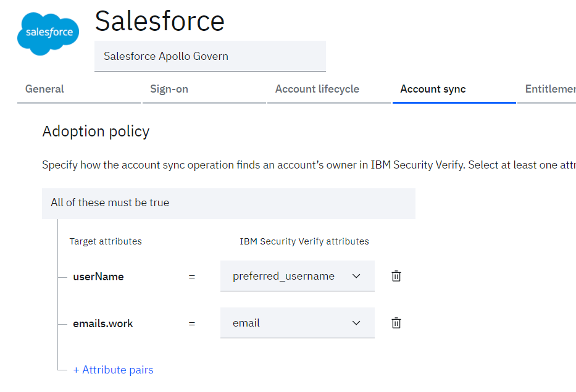
Task: Go to Account lifecycle tab
Action: click(317, 89)
